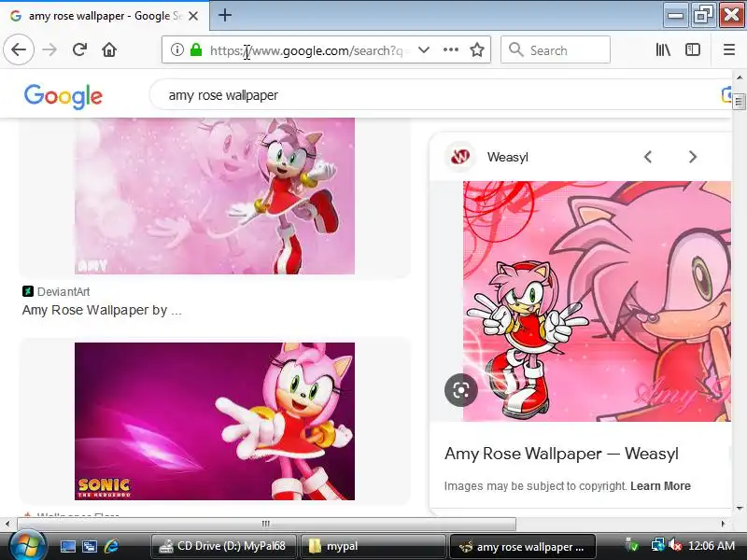The height and width of the screenshot is (560, 747).
Task: Open the Sonic the Hedgehog magenta wallpaper thumbnail
Action: pos(215,422)
